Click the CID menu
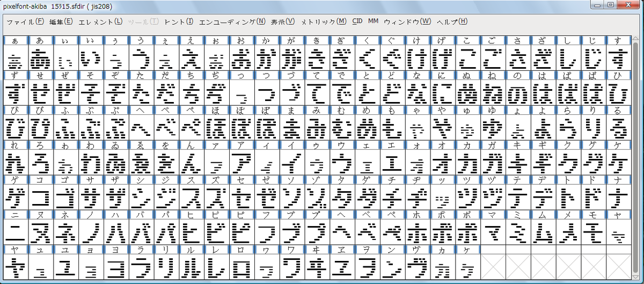This screenshot has width=644, height=284. point(357,22)
